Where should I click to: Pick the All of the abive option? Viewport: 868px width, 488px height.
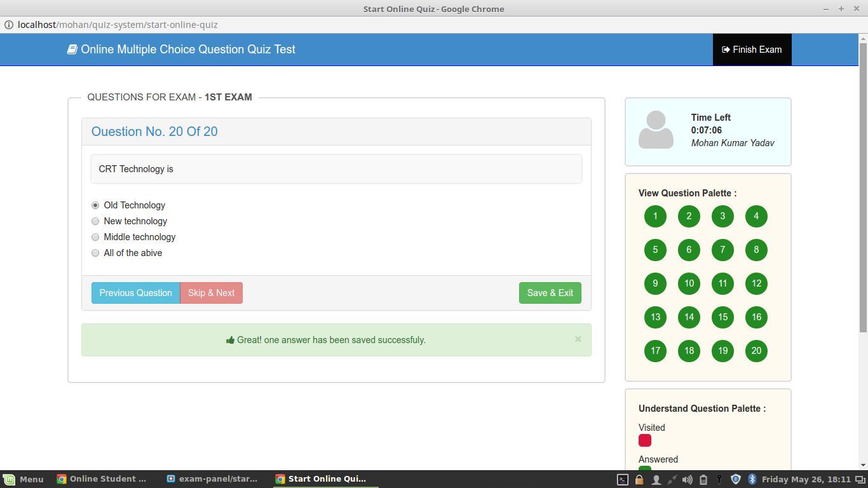pyautogui.click(x=95, y=253)
